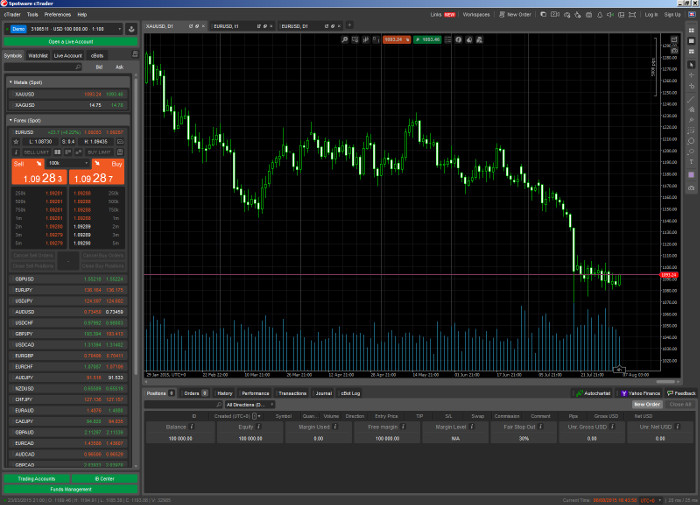Screen dimensions: 700x505
Task: Open the Preferences menu
Action: coord(58,15)
